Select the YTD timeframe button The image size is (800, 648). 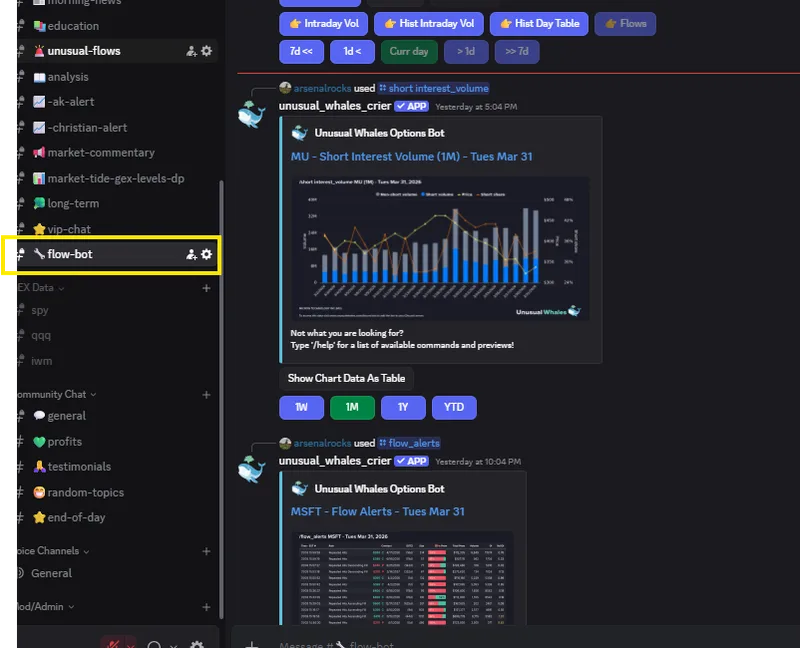tap(454, 407)
